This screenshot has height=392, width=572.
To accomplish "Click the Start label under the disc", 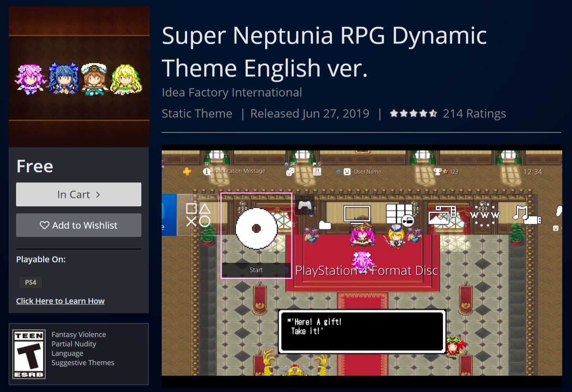I will coord(256,270).
